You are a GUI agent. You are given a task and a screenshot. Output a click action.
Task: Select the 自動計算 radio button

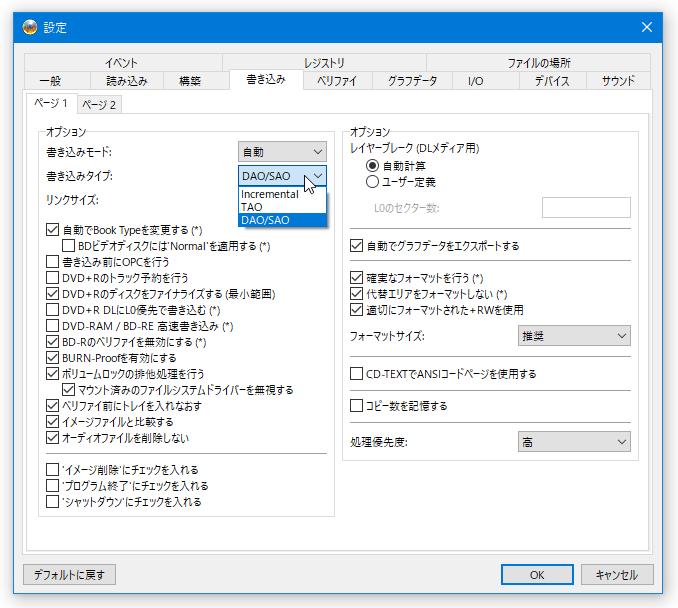pos(372,166)
